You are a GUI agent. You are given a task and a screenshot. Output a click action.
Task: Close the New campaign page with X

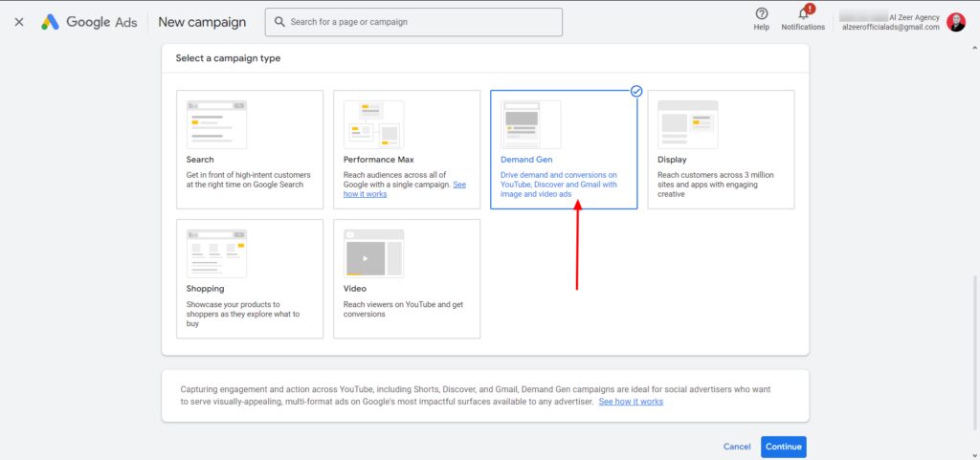point(19,22)
